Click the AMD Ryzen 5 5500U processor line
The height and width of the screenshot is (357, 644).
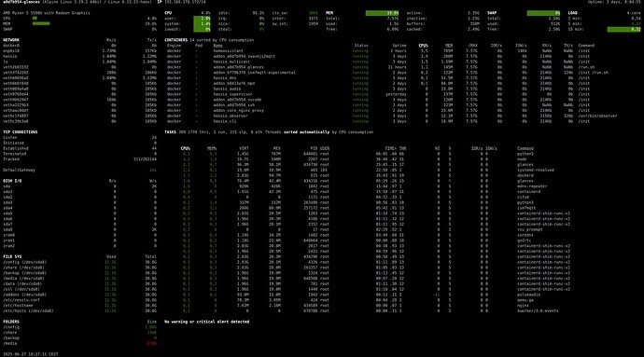coord(47,13)
